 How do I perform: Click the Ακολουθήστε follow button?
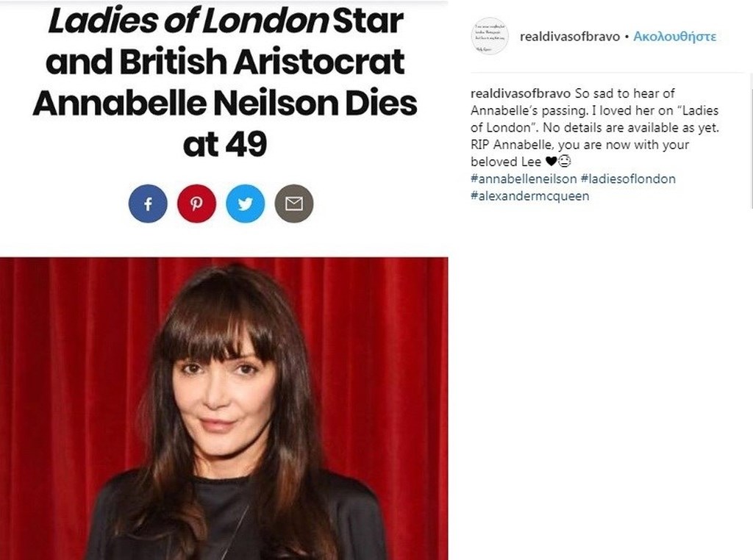click(x=674, y=36)
